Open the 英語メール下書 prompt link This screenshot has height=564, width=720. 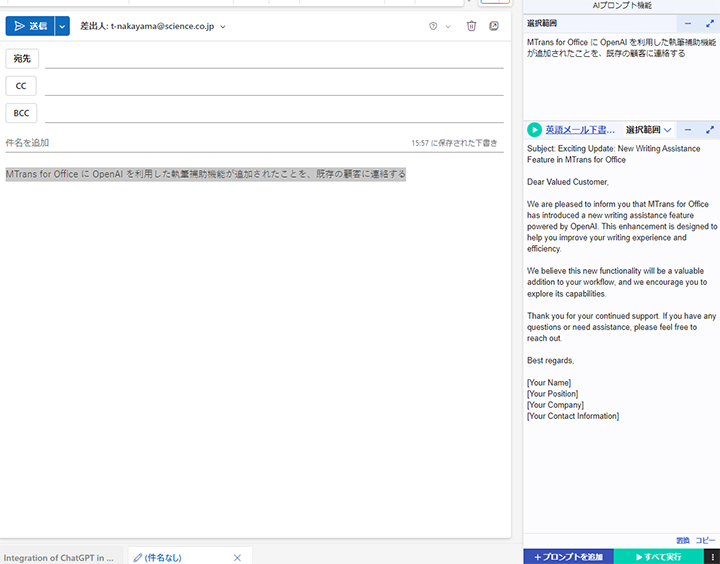(x=580, y=130)
